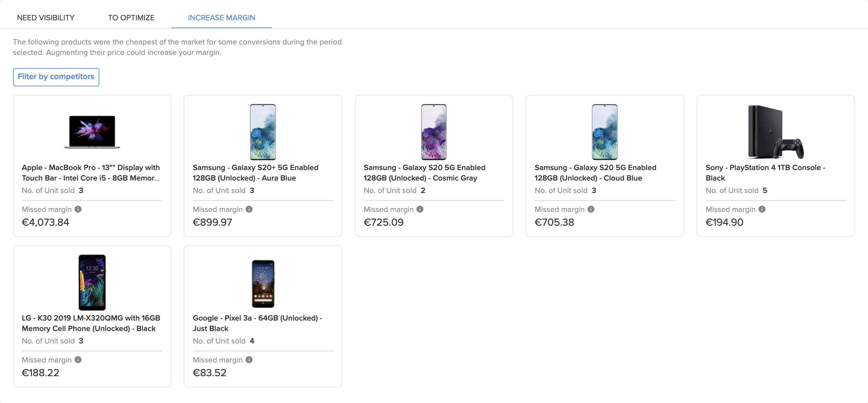This screenshot has height=403, width=868.
Task: Open Samsung Galaxy S20 Cloud Blue title
Action: [x=595, y=173]
